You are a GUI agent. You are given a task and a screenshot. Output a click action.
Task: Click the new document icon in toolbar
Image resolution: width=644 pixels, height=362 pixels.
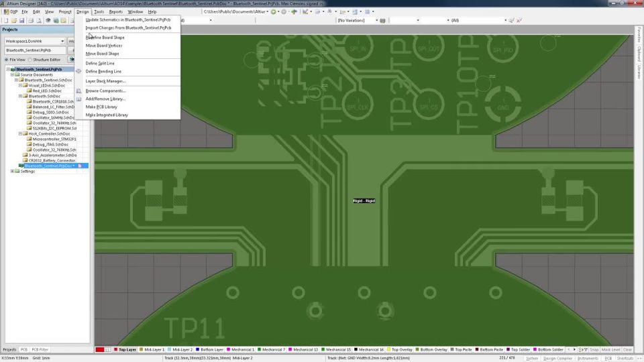[6, 21]
